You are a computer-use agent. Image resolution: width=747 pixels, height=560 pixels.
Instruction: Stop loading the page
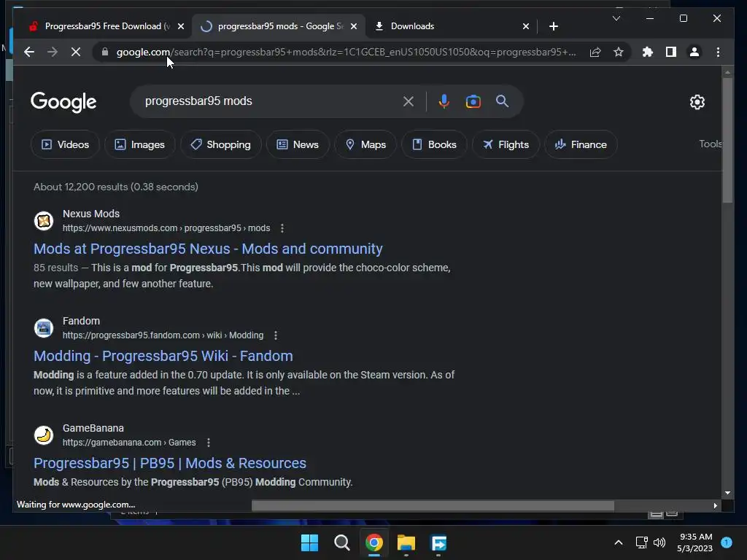(76, 52)
